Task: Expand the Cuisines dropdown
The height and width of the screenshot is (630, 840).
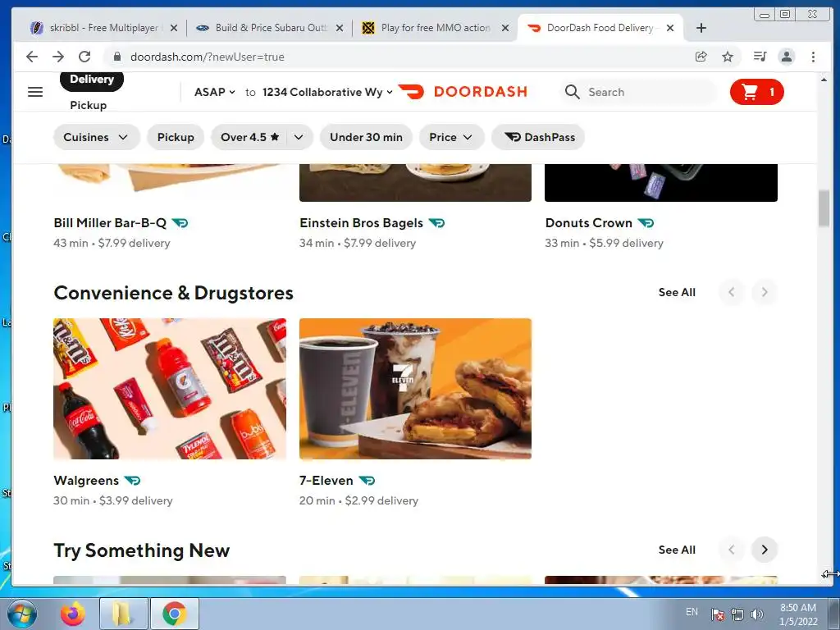Action: coord(97,137)
